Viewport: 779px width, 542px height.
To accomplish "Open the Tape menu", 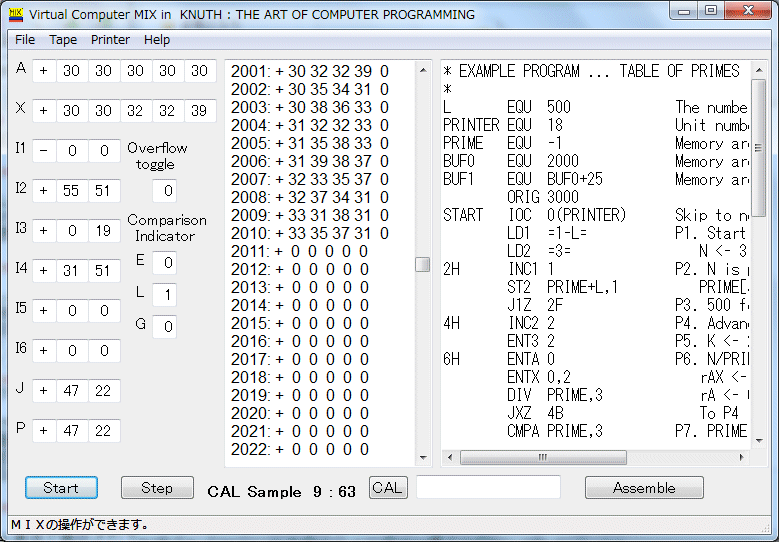I will coord(63,40).
